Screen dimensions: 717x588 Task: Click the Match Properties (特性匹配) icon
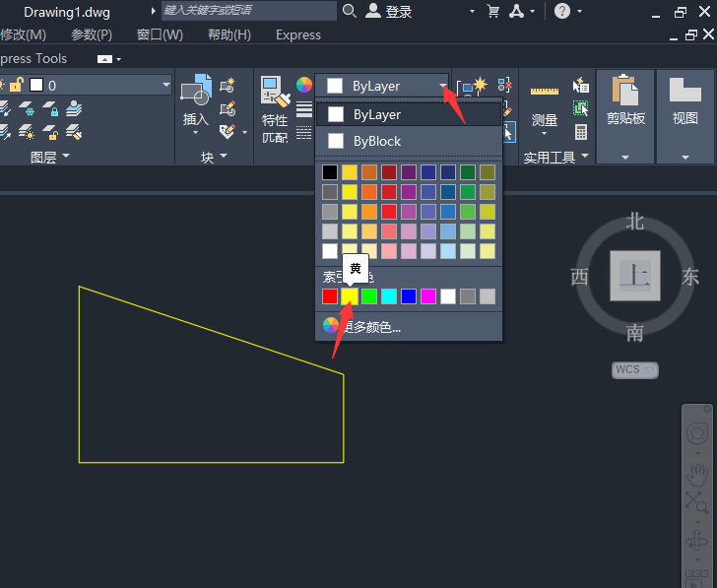tap(276, 91)
